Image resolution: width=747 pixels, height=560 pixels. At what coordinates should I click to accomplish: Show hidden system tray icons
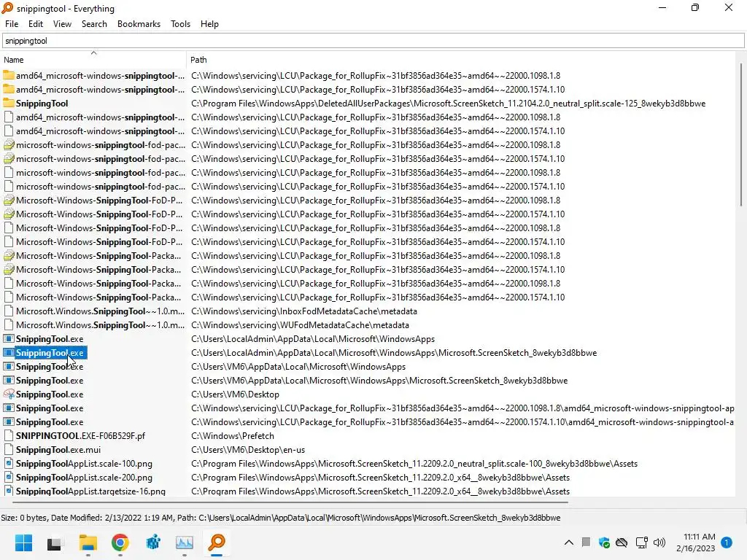[x=568, y=542]
